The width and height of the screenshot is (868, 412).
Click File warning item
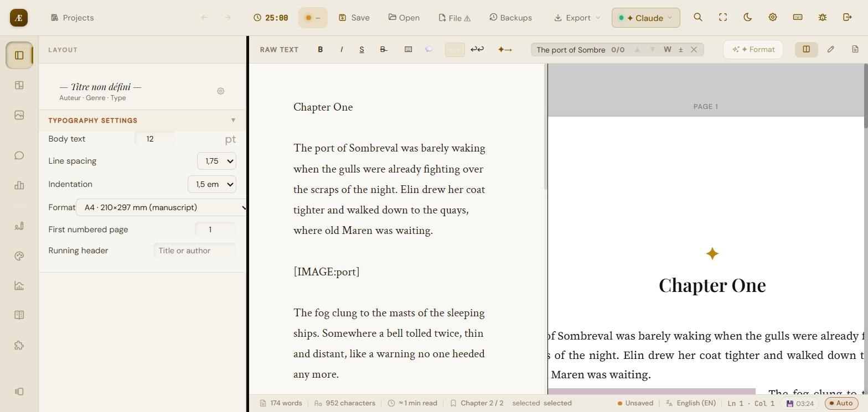pos(454,18)
